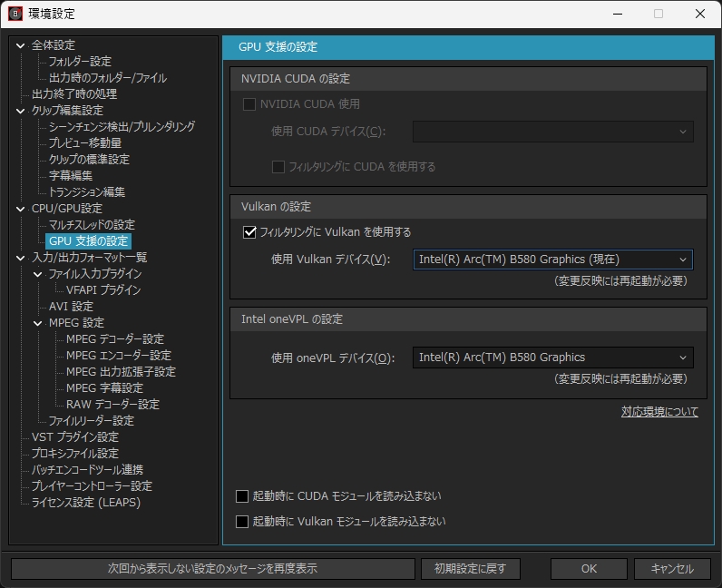
Task: Collapse the ファイル入力プラグイン node
Action: (x=38, y=274)
